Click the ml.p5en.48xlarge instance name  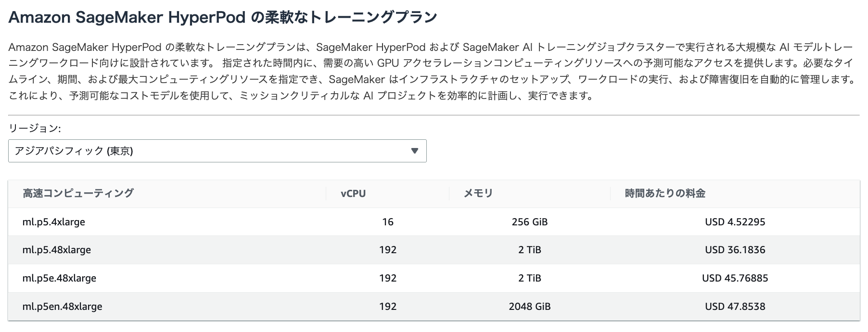tap(62, 307)
